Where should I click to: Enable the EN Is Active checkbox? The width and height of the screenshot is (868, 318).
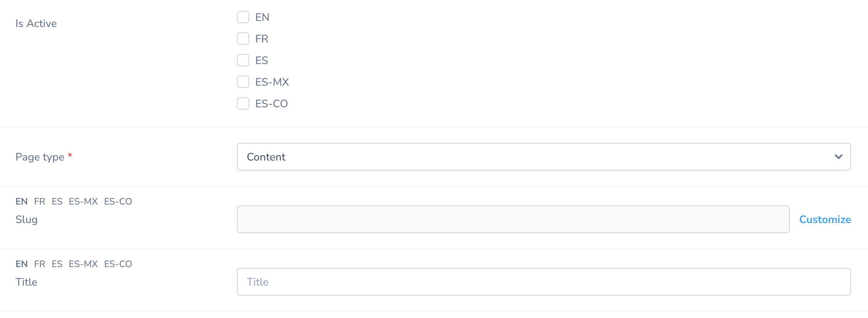pos(243,17)
